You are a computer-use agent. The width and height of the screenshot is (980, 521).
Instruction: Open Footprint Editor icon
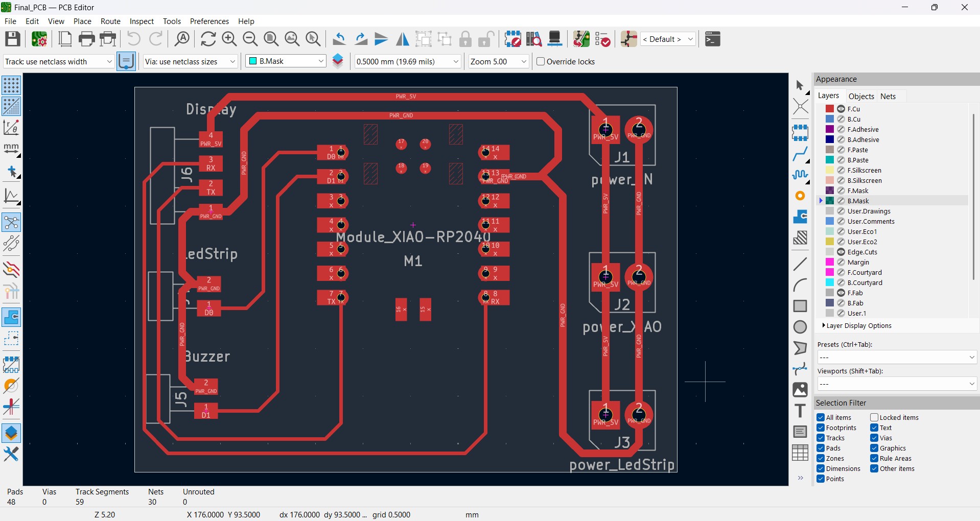pos(512,39)
